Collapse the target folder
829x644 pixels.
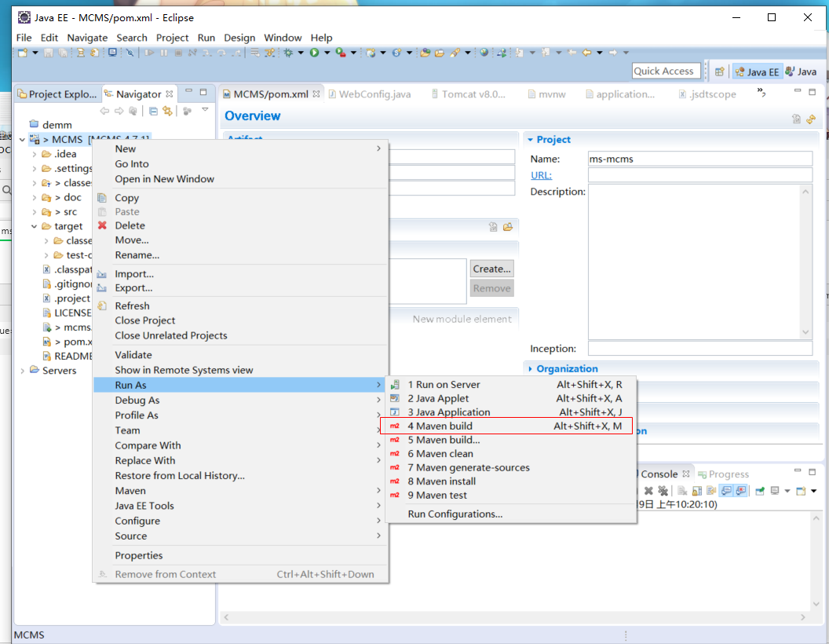click(35, 226)
